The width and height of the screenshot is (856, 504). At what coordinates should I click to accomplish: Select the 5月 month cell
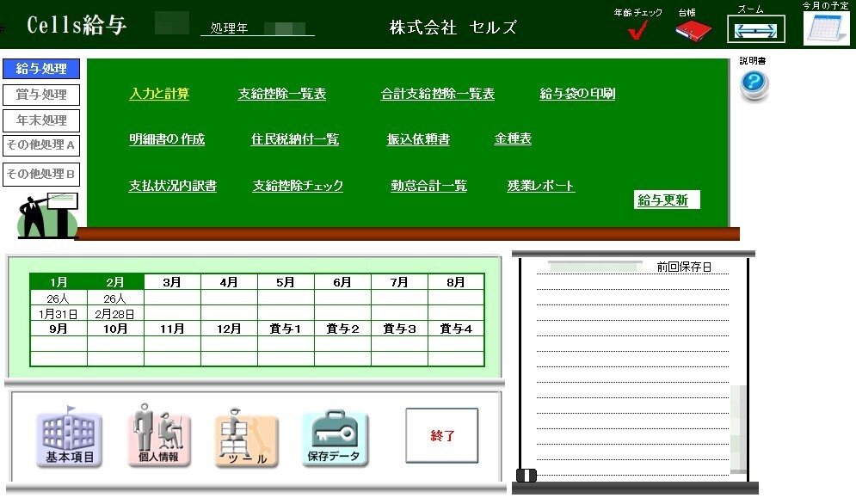pos(286,282)
